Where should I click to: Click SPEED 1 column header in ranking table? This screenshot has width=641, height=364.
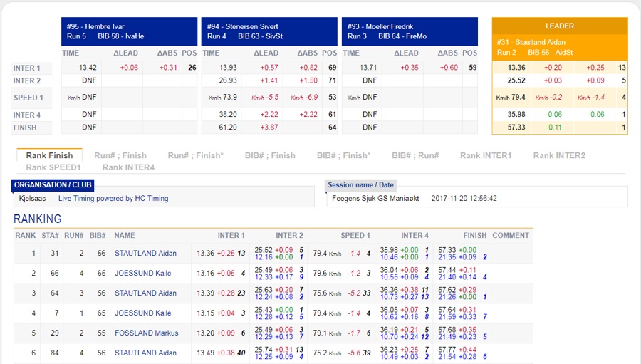[355, 236]
